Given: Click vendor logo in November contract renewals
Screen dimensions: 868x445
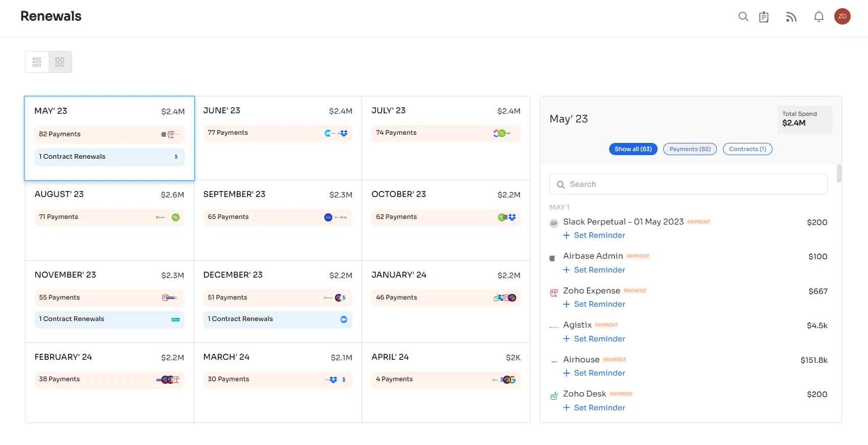Looking at the screenshot, I should [x=175, y=319].
